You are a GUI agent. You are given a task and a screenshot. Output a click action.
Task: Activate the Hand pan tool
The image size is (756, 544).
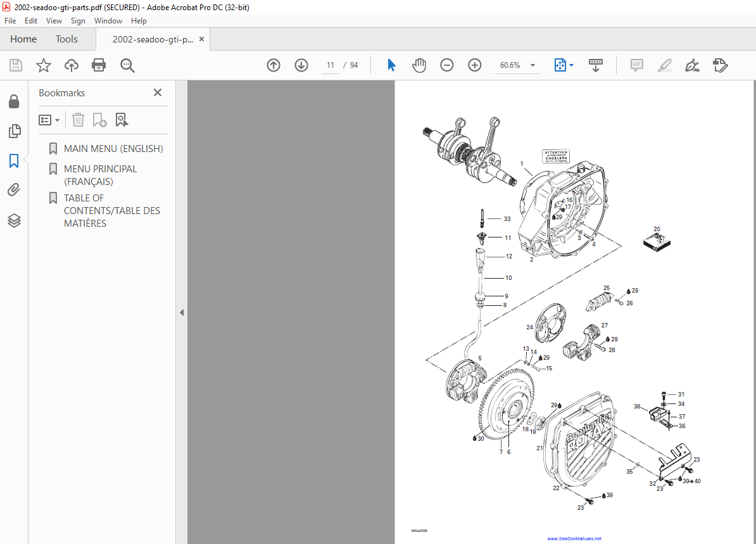[x=419, y=65]
